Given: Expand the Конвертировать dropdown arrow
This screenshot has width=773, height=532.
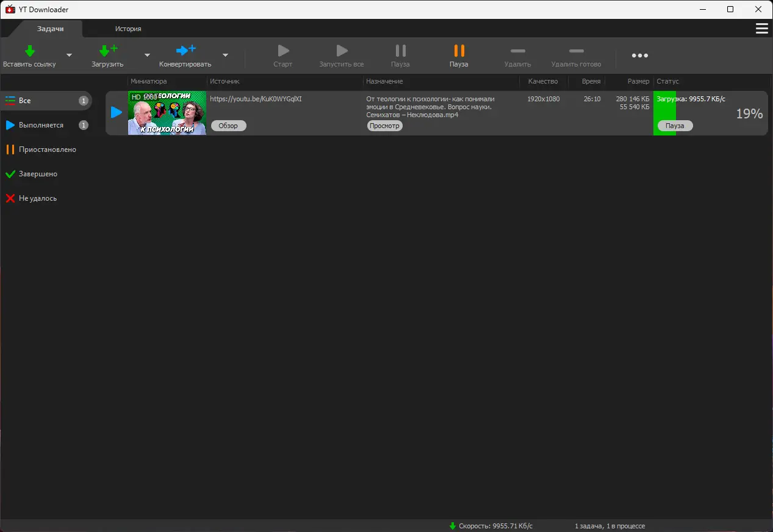Looking at the screenshot, I should 225,55.
